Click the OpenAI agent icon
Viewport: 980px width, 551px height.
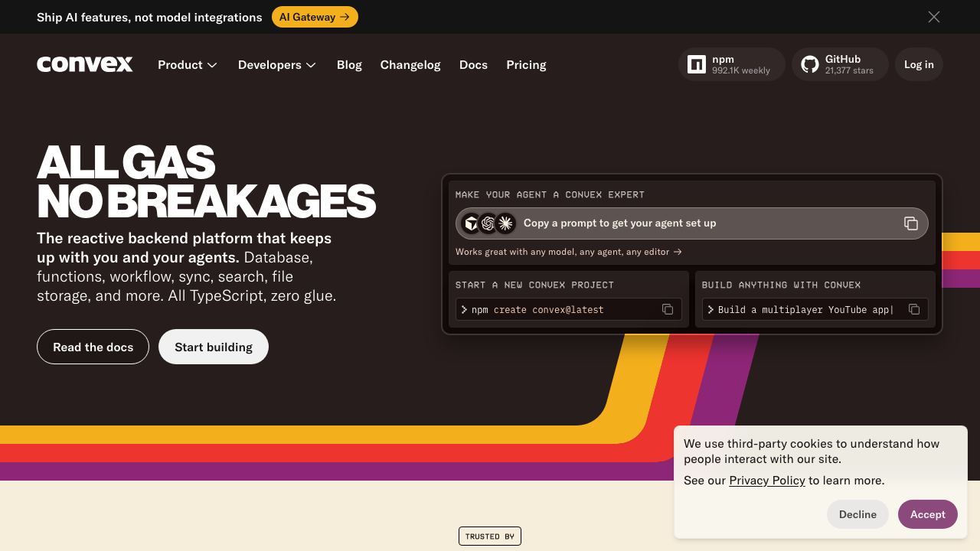pos(488,223)
